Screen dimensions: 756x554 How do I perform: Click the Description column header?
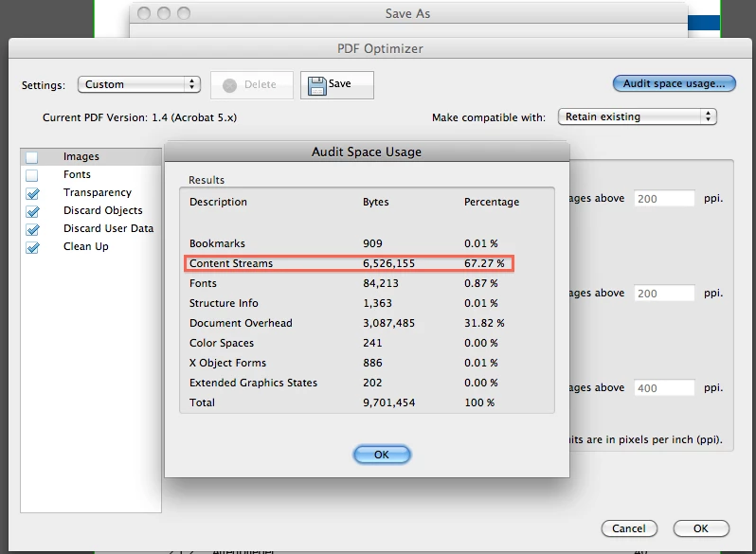tap(218, 202)
